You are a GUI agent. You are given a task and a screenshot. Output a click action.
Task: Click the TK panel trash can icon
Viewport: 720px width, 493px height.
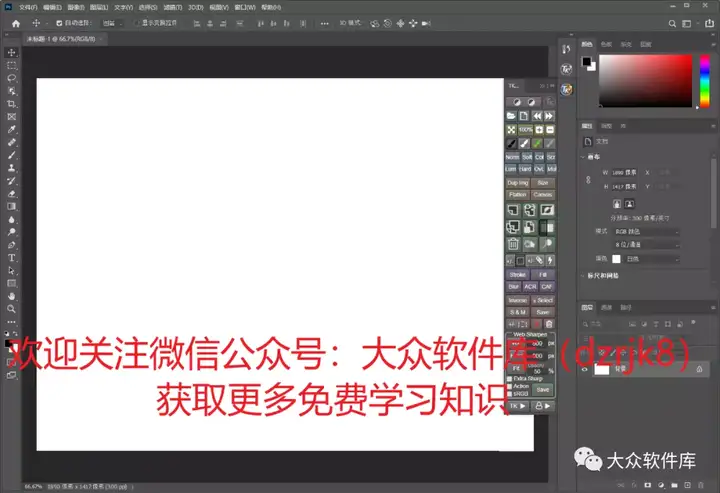point(513,244)
